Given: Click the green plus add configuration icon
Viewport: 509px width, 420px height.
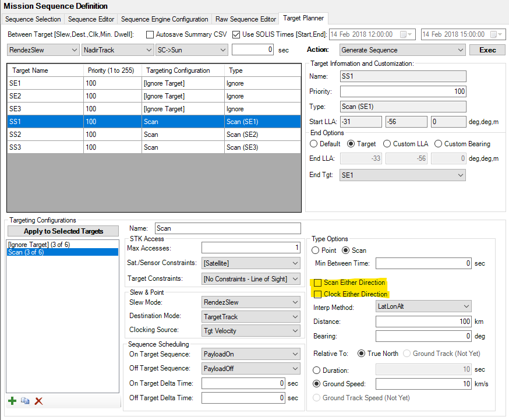Looking at the screenshot, I should pyautogui.click(x=12, y=401).
